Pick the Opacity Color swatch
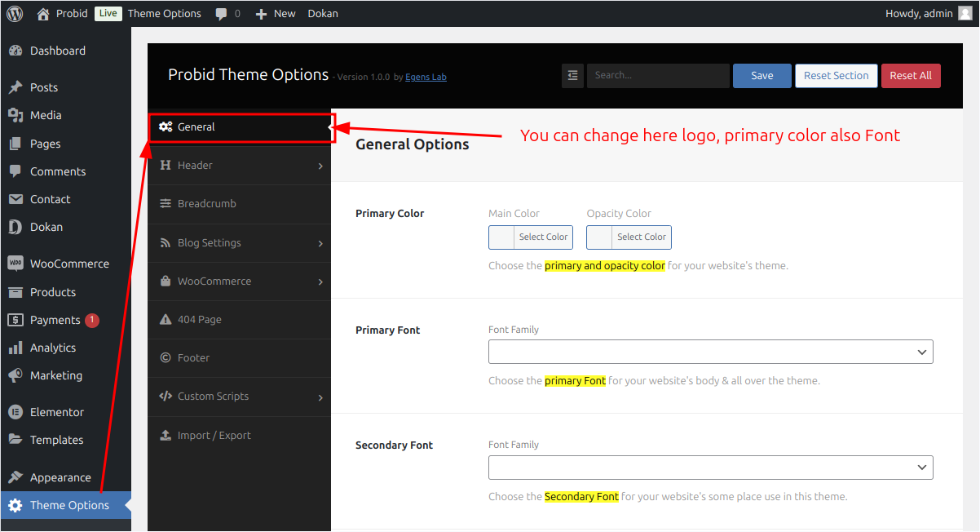 click(599, 237)
